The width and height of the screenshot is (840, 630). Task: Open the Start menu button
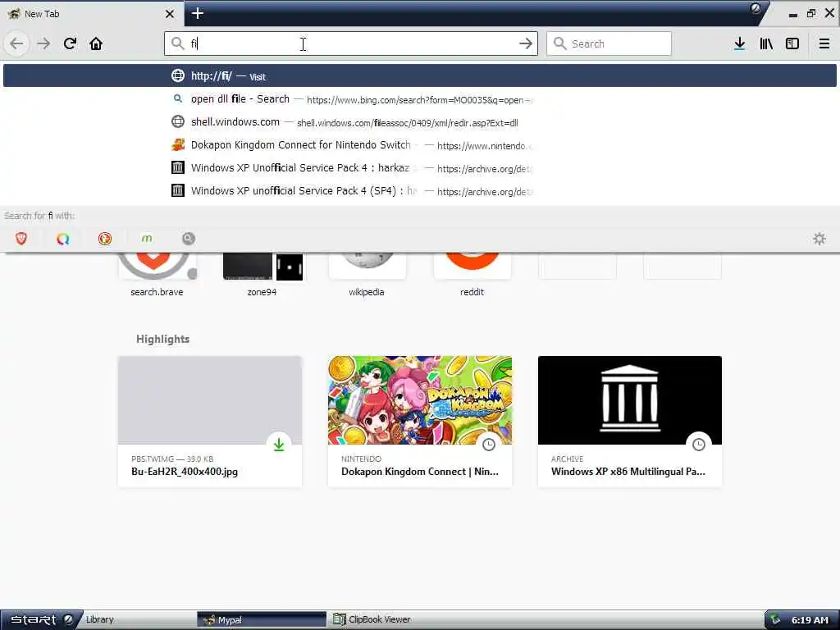click(x=40, y=619)
